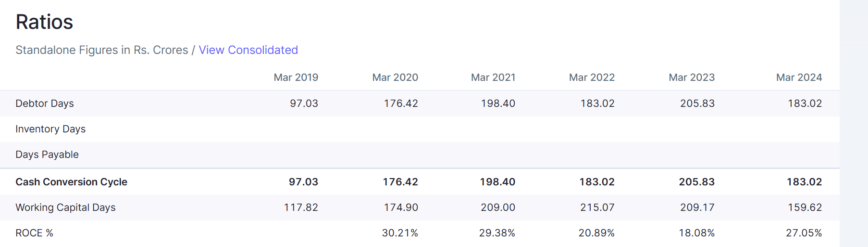The width and height of the screenshot is (868, 247).
Task: Click ROCE value 27.05% for Mar 2024
Action: [x=804, y=233]
